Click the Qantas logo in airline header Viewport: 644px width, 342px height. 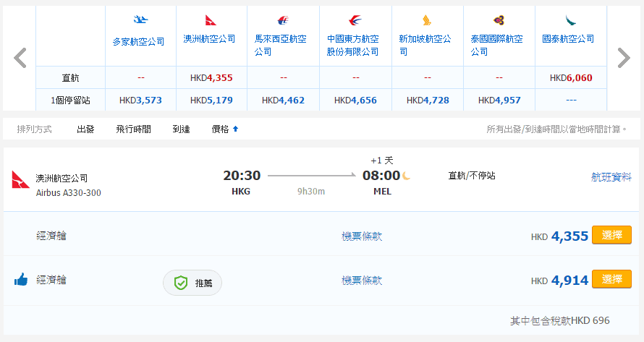click(x=211, y=20)
